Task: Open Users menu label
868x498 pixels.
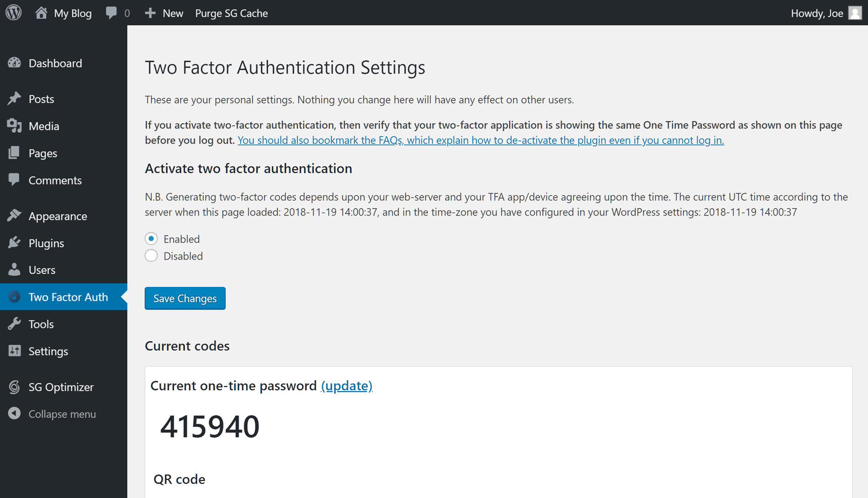Action: tap(42, 270)
